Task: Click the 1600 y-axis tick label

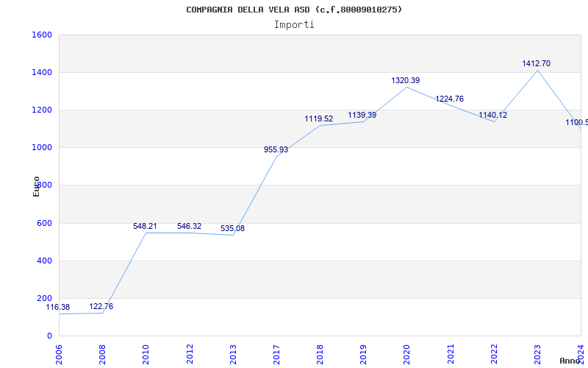Action: coord(42,35)
